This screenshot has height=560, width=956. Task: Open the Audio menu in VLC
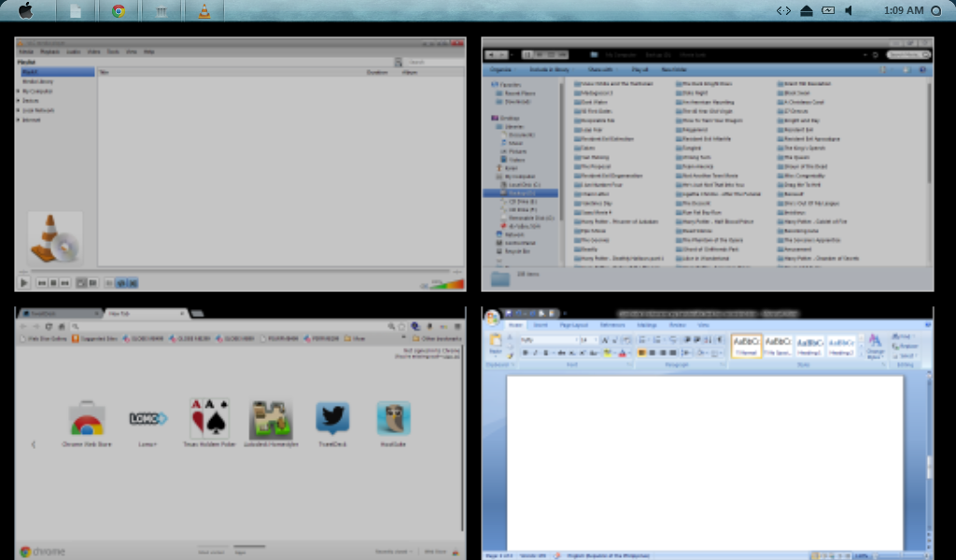[73, 51]
